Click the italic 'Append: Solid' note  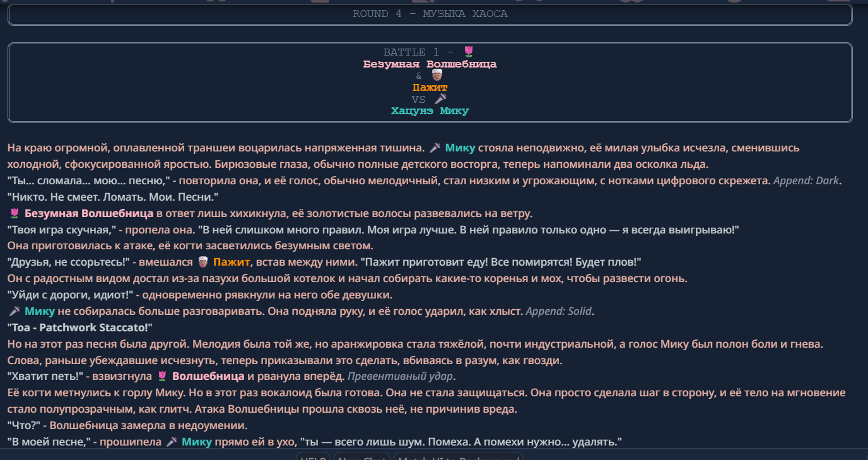coord(560,311)
